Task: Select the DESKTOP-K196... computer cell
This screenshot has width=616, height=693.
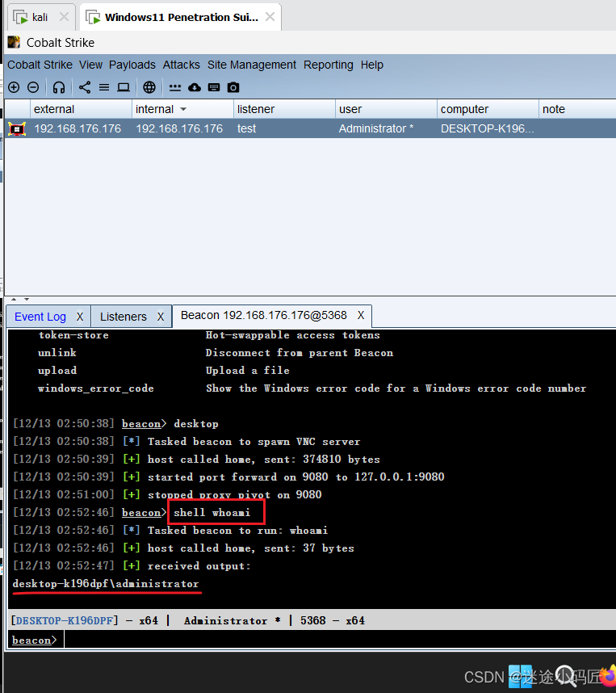Action: tap(488, 128)
